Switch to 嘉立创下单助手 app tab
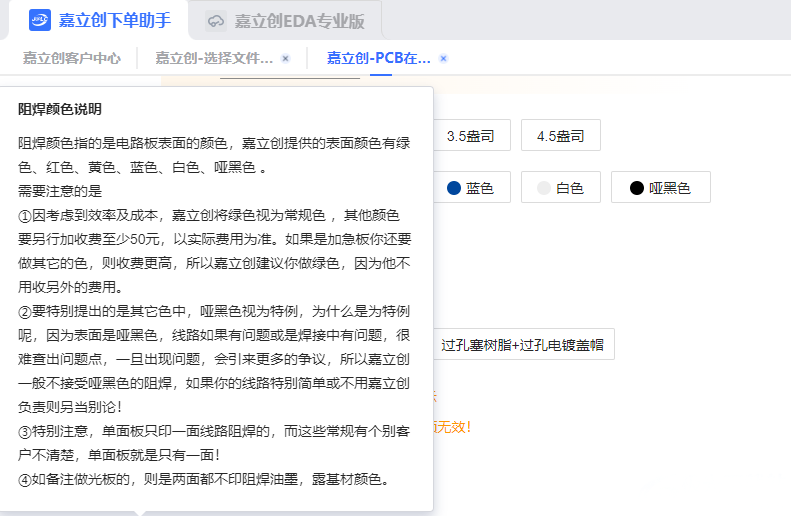 click(100, 20)
